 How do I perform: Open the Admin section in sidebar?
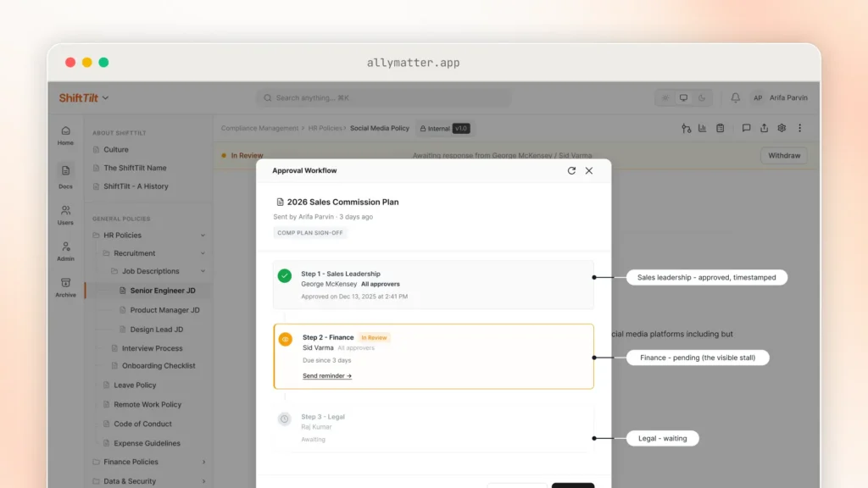[x=65, y=251]
